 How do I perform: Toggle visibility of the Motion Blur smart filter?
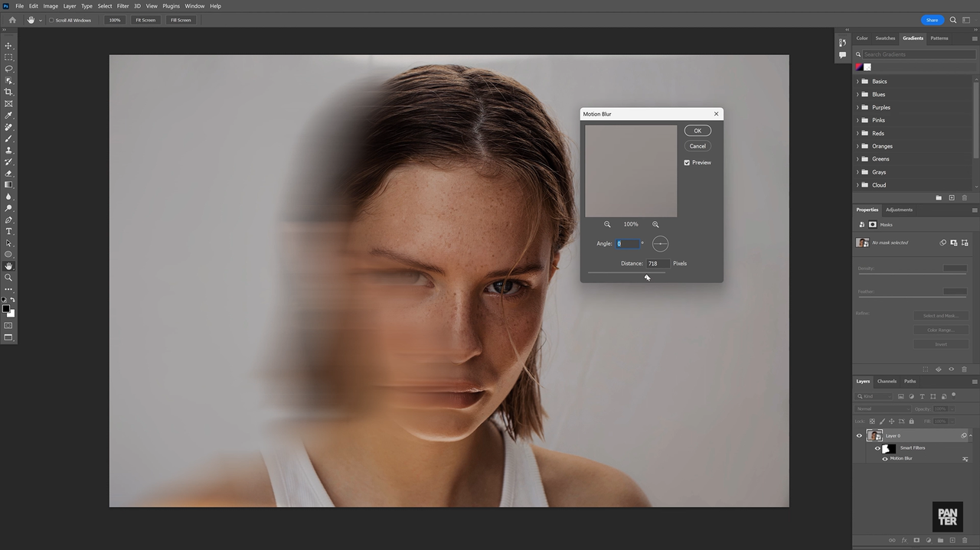click(x=885, y=459)
